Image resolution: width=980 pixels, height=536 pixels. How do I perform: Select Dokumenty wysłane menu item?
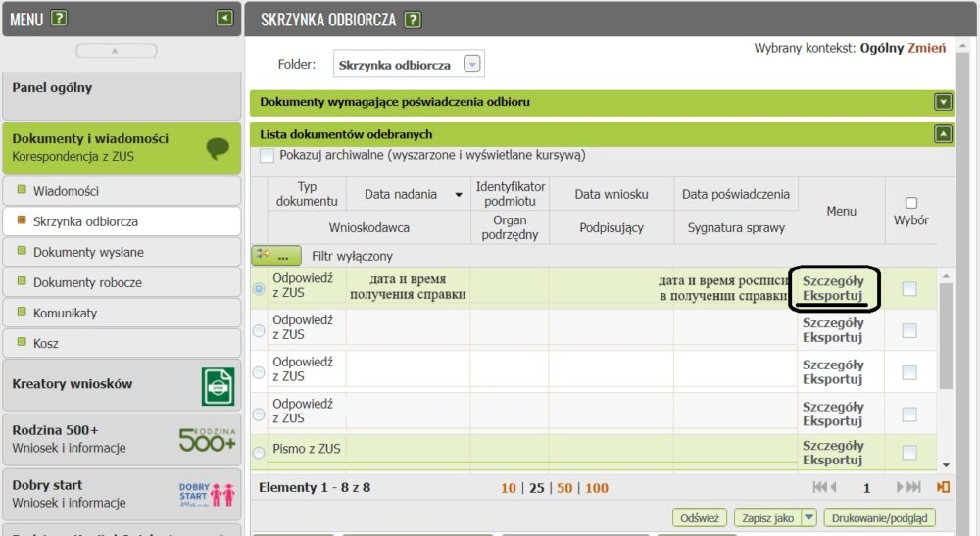88,252
